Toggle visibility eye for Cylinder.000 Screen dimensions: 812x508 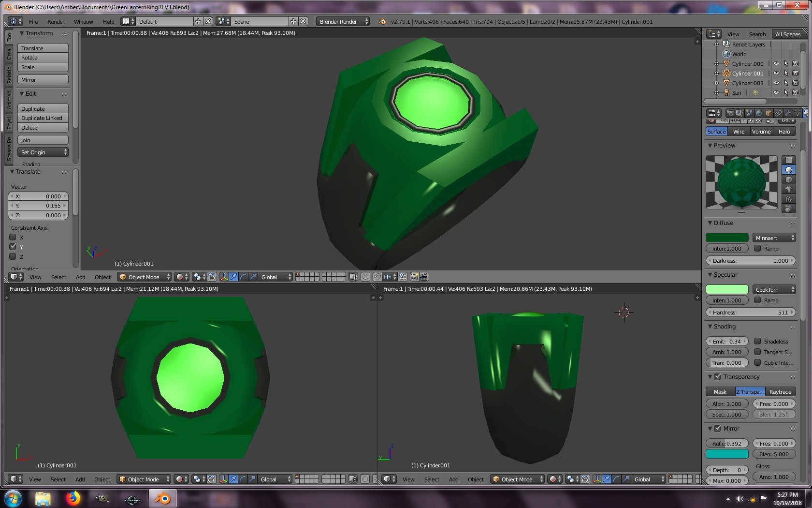[x=776, y=63]
